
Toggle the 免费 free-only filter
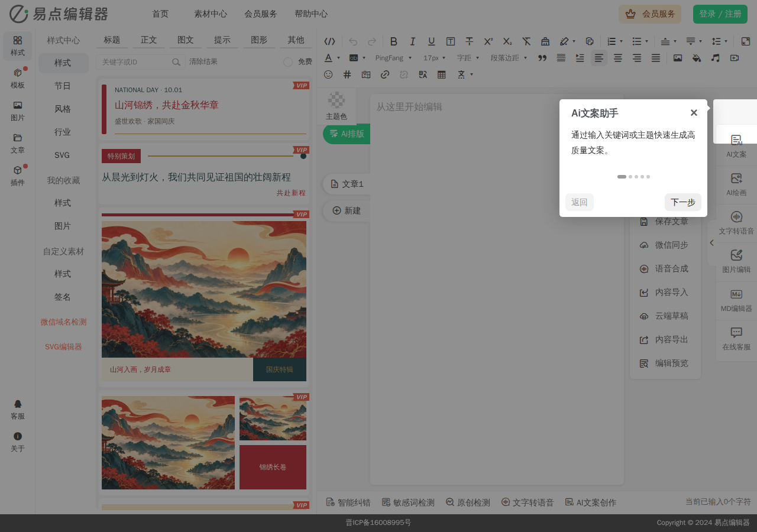[288, 62]
